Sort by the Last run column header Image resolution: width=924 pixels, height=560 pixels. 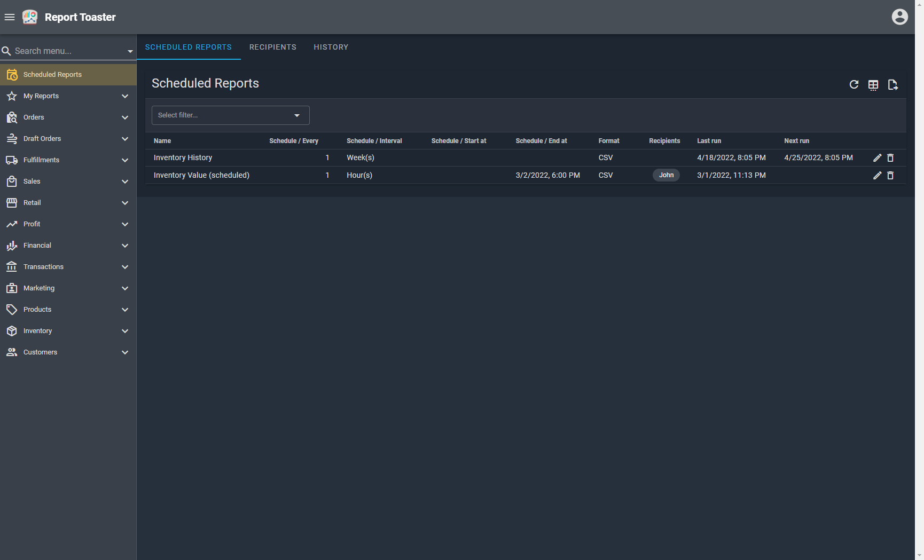pos(709,141)
